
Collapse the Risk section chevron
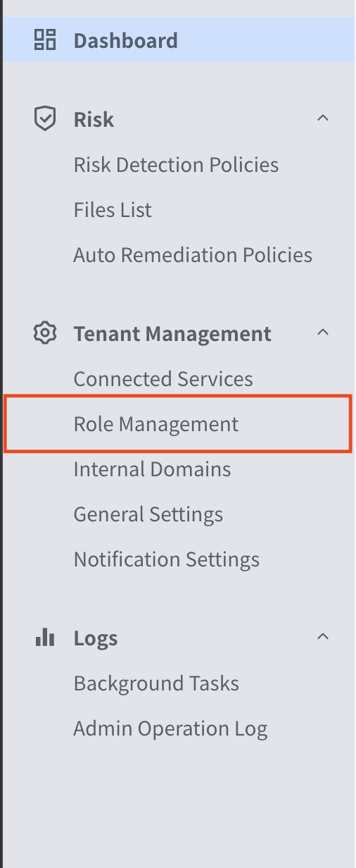[323, 118]
